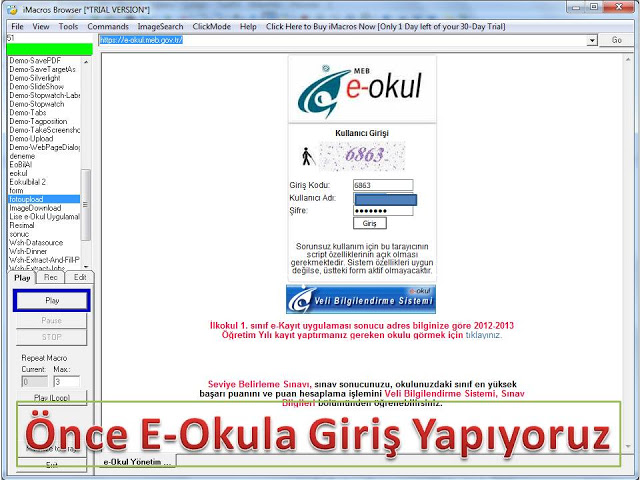Click the macro list scroll-up arrow
Viewport: 640px width, 480px height.
86,62
